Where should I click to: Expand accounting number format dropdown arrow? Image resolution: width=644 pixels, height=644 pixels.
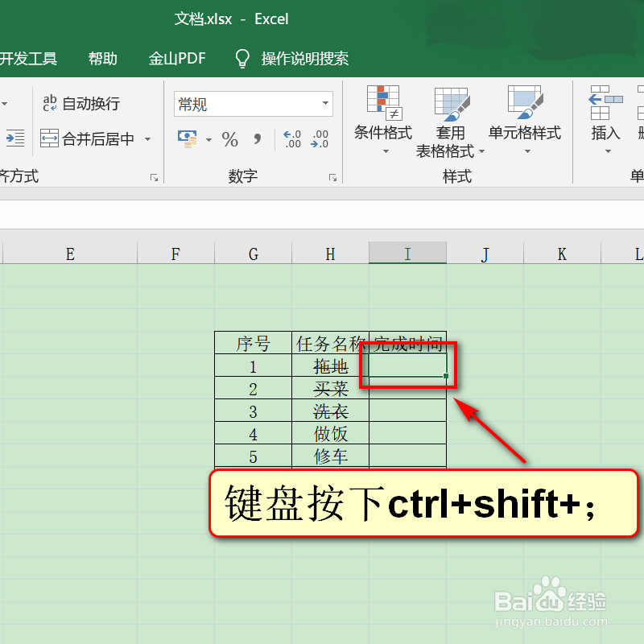pyautogui.click(x=208, y=139)
